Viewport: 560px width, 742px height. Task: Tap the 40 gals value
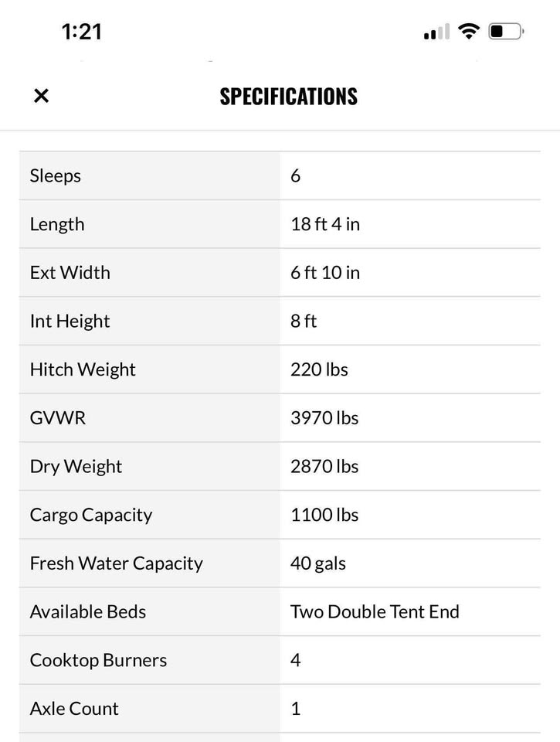click(317, 563)
